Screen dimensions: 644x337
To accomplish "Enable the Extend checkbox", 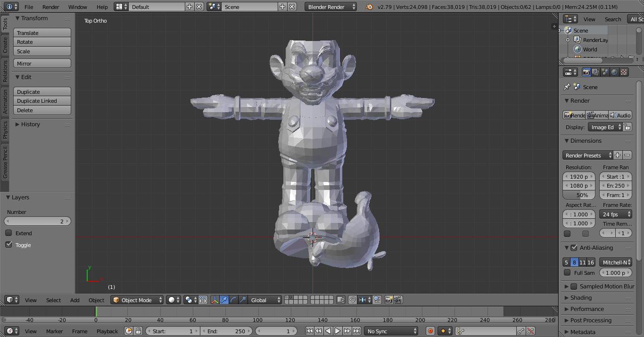I will coord(8,233).
